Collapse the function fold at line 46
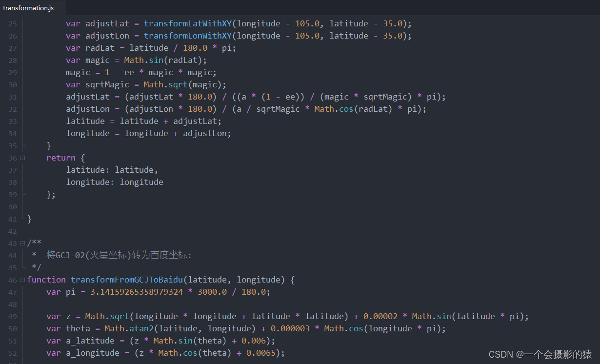This screenshot has height=364, width=600. click(x=22, y=280)
